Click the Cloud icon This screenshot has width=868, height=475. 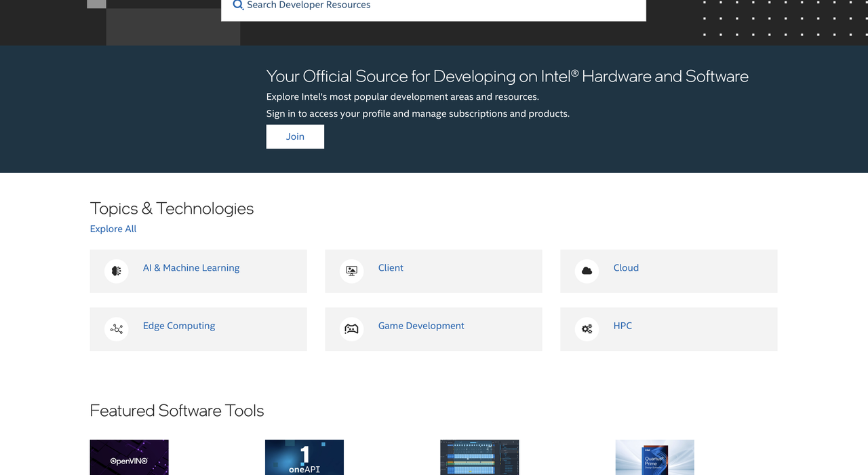pos(587,271)
